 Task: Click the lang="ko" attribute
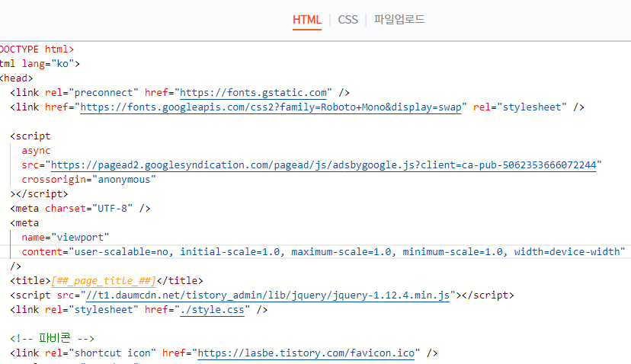click(x=48, y=64)
